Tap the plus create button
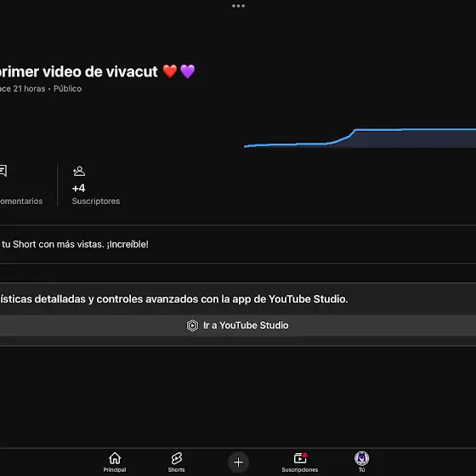This screenshot has height=476, width=476. pos(238,462)
